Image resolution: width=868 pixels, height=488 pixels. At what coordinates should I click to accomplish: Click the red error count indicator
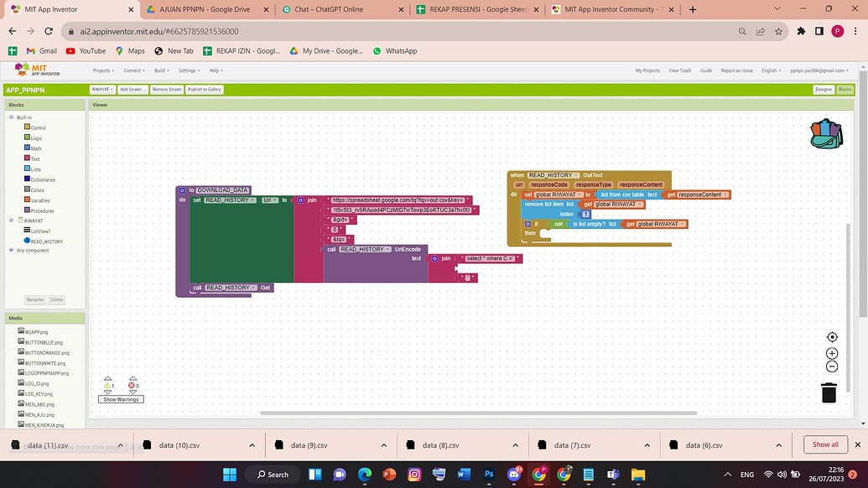pyautogui.click(x=133, y=386)
